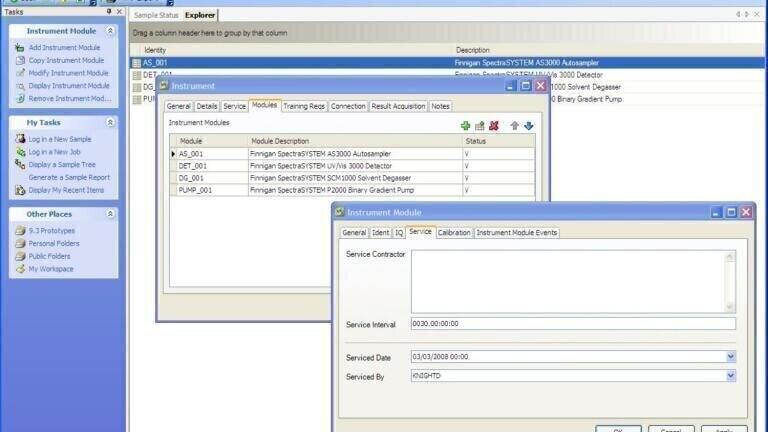The height and width of the screenshot is (432, 768).
Task: Pin the Tasks panel
Action: pyautogui.click(x=109, y=11)
